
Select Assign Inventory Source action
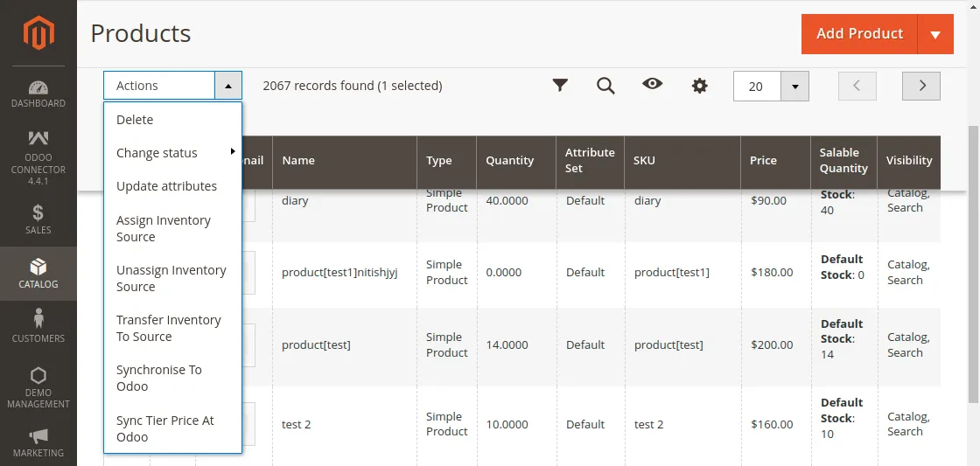tap(172, 228)
